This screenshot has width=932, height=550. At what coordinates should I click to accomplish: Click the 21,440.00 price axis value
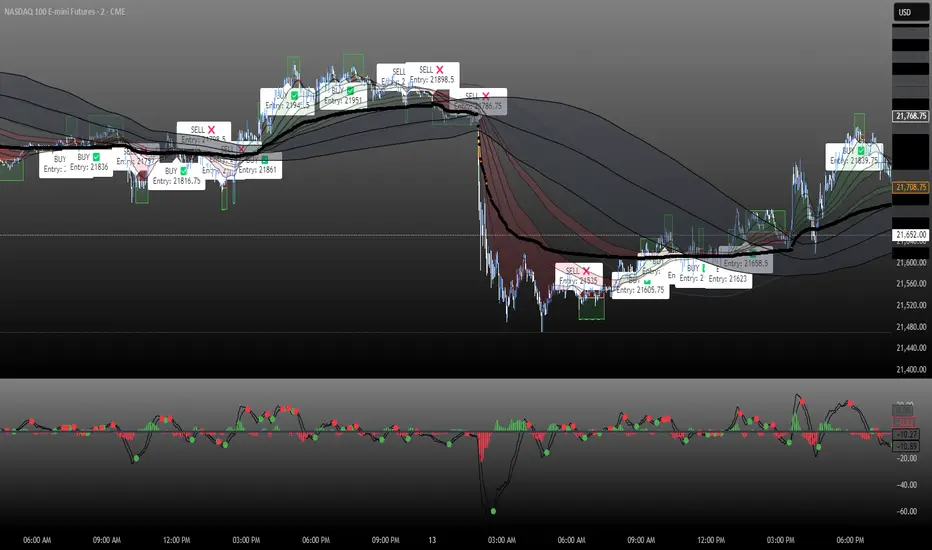point(911,348)
